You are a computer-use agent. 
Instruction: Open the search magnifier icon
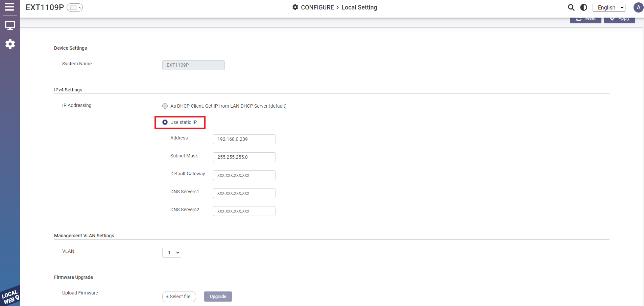(571, 7)
